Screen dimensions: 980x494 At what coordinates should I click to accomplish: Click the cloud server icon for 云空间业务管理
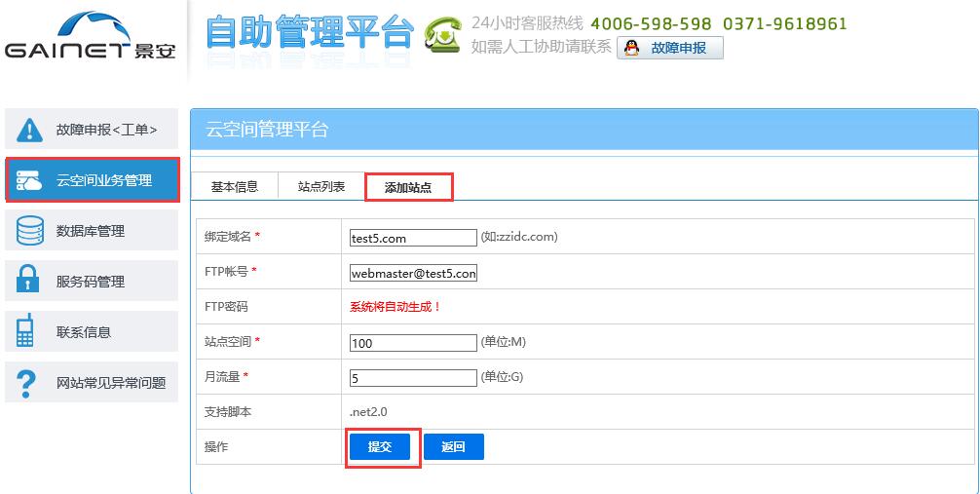(30, 180)
